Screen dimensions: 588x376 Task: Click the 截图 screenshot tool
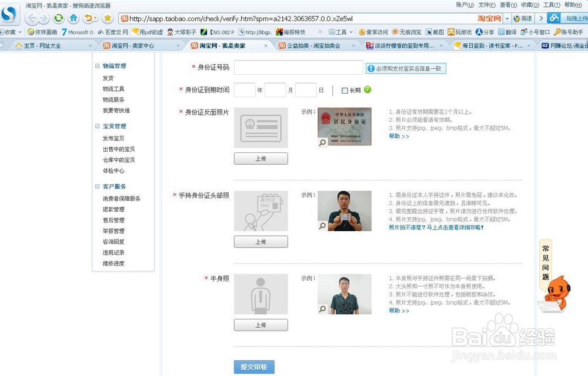(435, 32)
